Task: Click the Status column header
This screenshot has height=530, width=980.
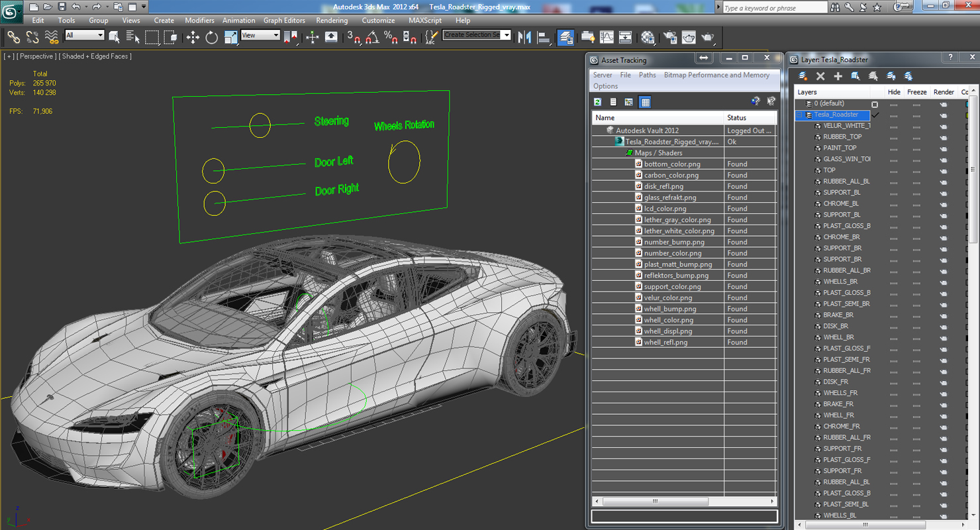Action: point(750,117)
